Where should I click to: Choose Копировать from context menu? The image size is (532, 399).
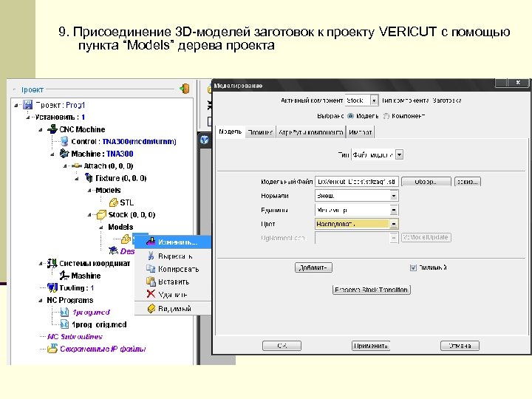[x=173, y=269]
